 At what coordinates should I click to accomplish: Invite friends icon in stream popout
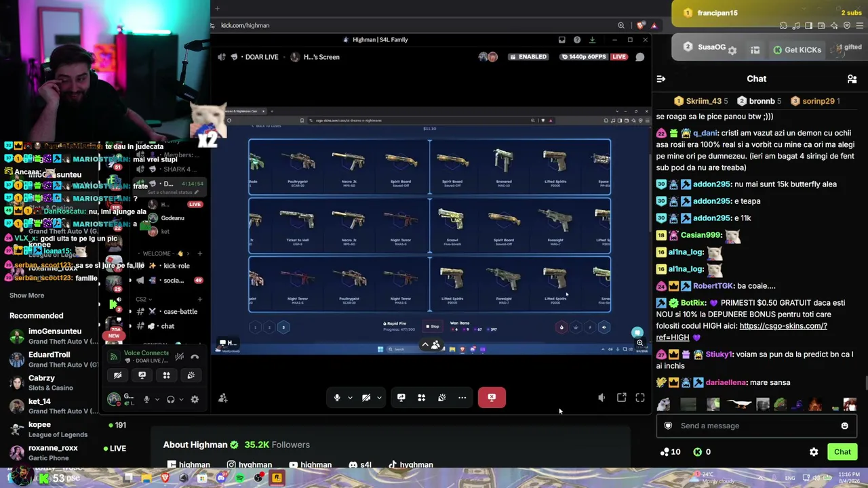[x=223, y=398]
